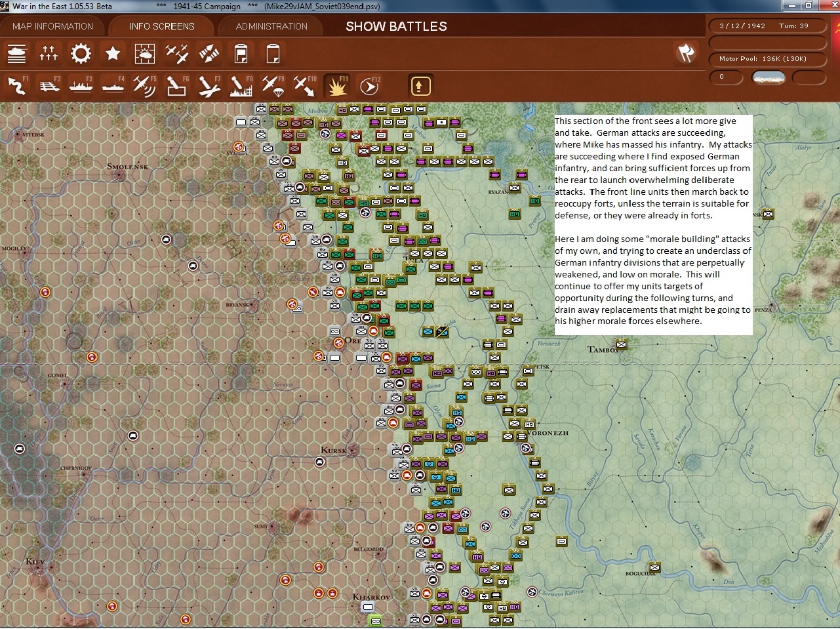The width and height of the screenshot is (840, 629).
Task: Show the Victory screen star icon
Action: [113, 53]
